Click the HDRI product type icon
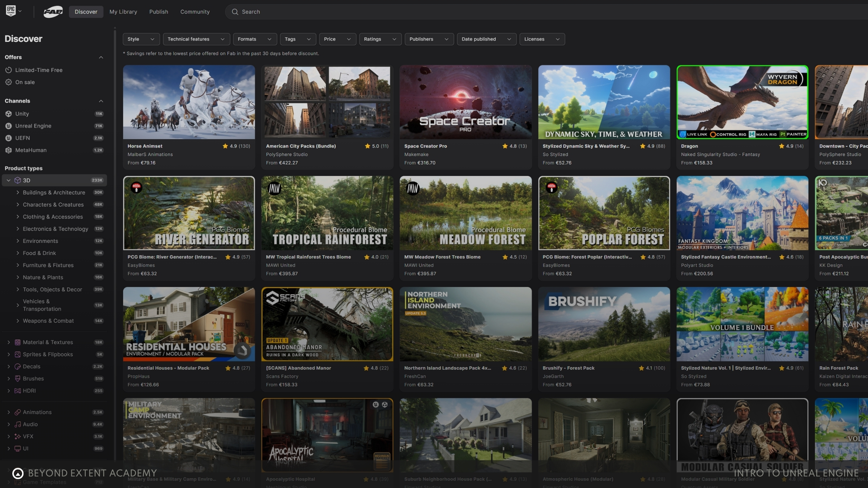The height and width of the screenshot is (488, 868). 17,390
